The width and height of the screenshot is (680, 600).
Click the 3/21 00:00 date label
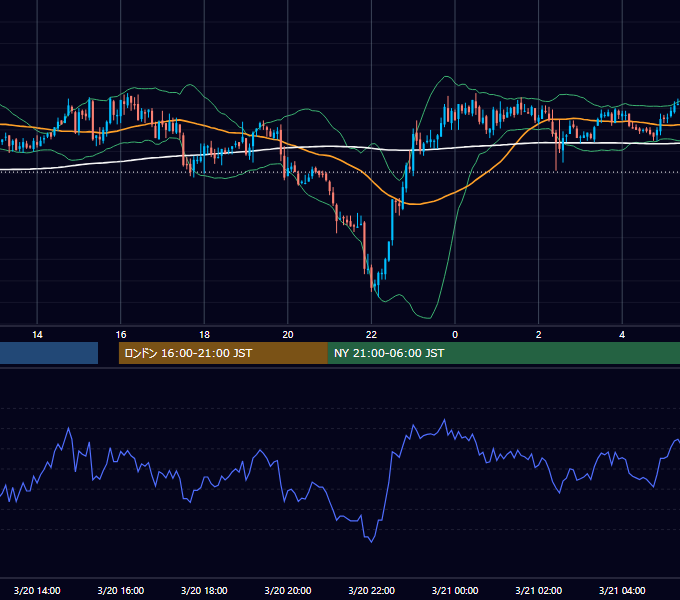click(x=455, y=590)
